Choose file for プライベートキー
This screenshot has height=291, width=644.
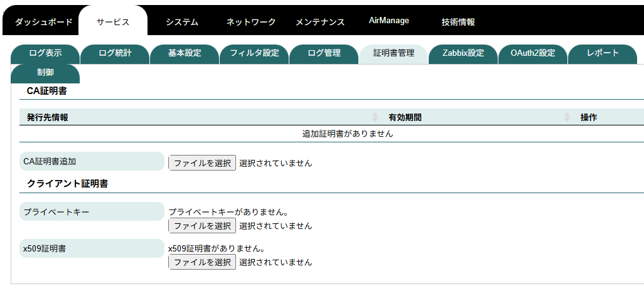[202, 225]
